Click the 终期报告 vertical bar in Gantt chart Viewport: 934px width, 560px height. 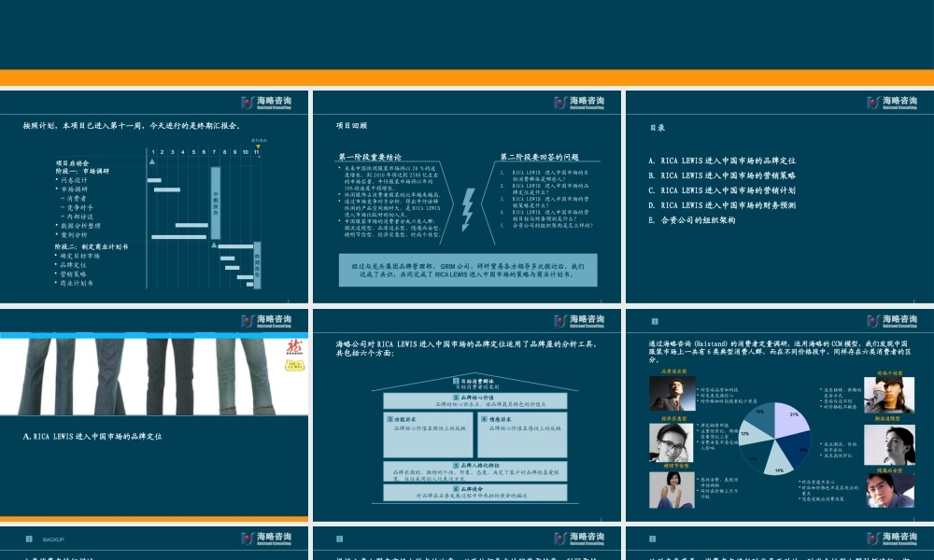(x=258, y=265)
